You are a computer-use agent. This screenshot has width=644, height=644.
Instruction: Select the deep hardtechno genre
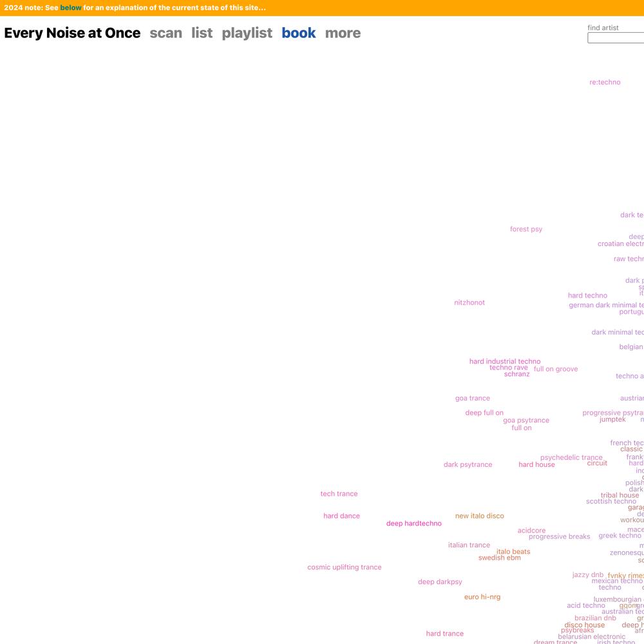pyautogui.click(x=414, y=524)
